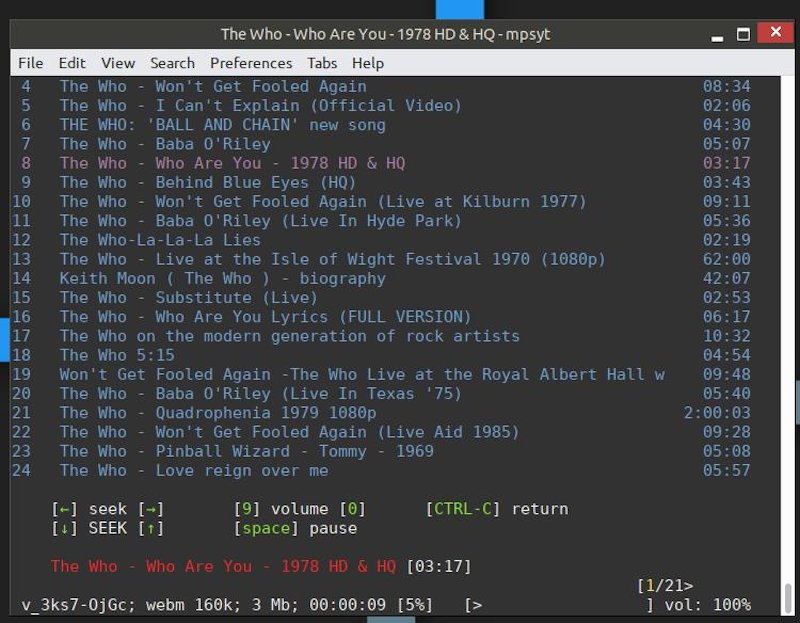The height and width of the screenshot is (623, 800).
Task: Open the Search menu
Action: point(172,63)
